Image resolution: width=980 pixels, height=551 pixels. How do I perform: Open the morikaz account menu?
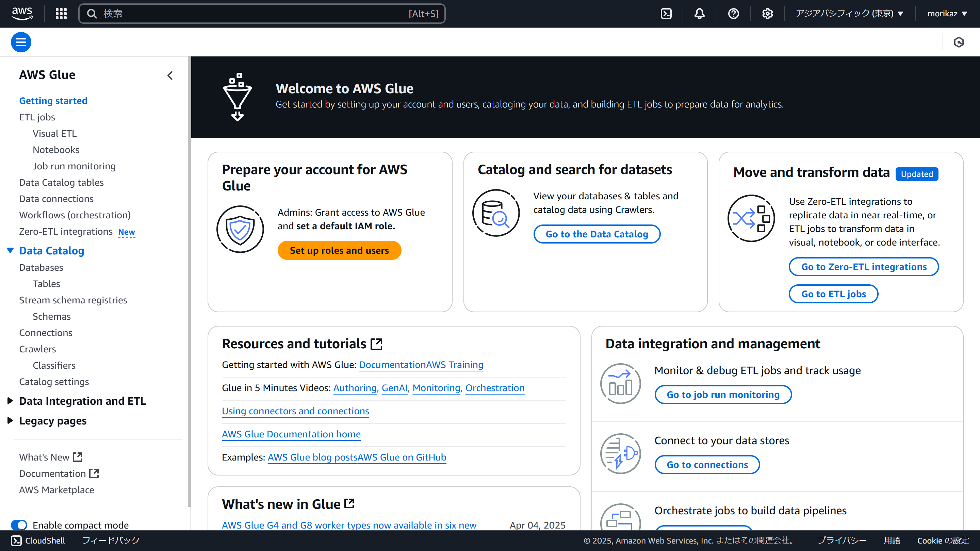(x=947, y=14)
